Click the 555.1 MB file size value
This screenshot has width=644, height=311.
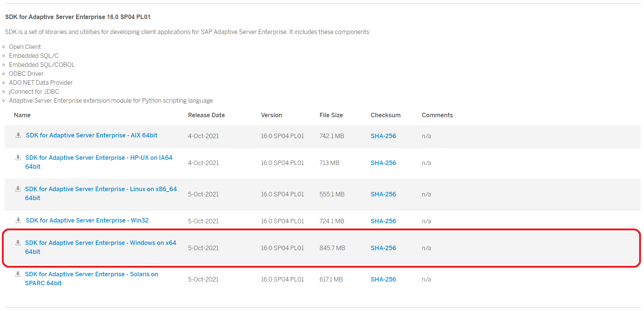click(x=332, y=194)
